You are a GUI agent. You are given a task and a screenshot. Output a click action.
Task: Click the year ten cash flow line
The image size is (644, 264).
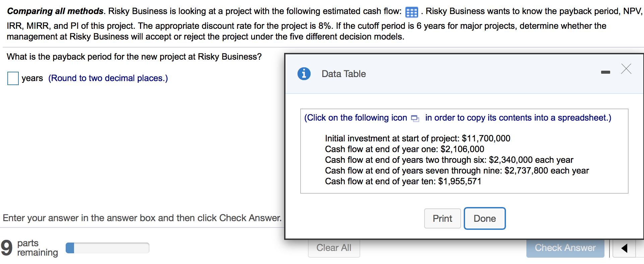coord(403,181)
